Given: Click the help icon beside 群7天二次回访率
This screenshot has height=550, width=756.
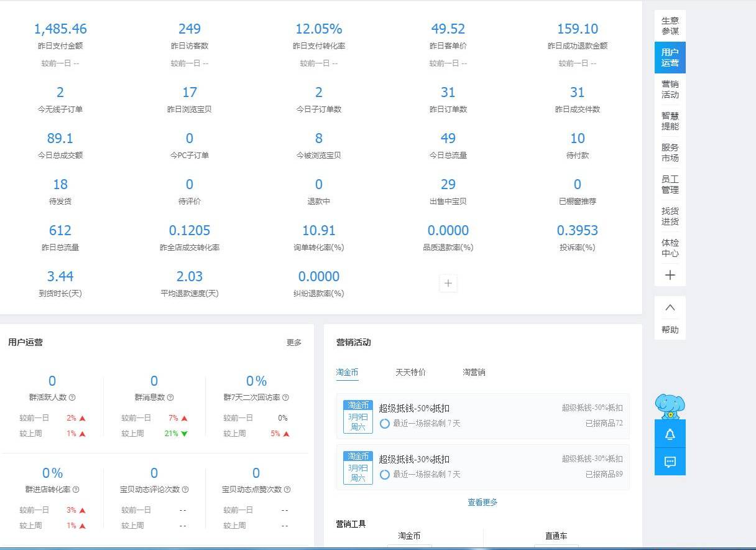Looking at the screenshot, I should (285, 398).
